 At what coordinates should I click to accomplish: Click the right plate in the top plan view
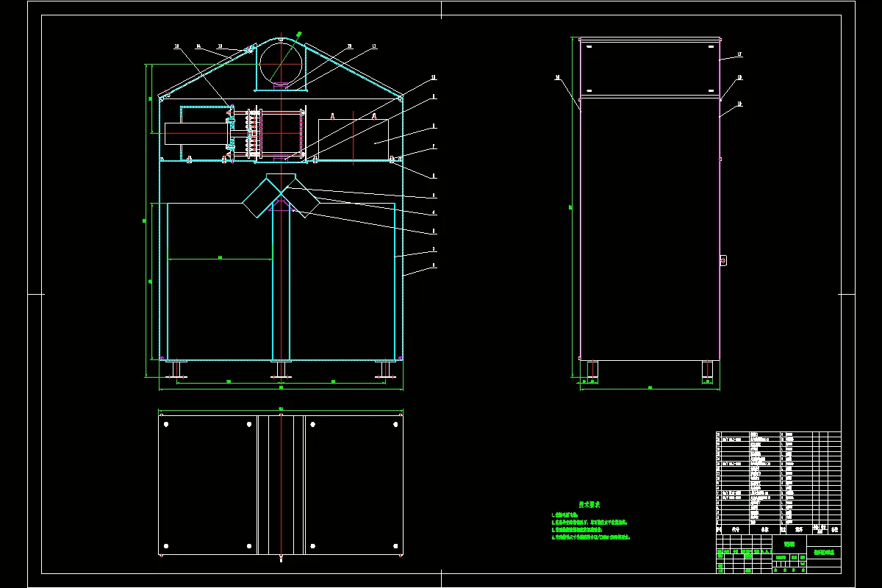pos(354,485)
